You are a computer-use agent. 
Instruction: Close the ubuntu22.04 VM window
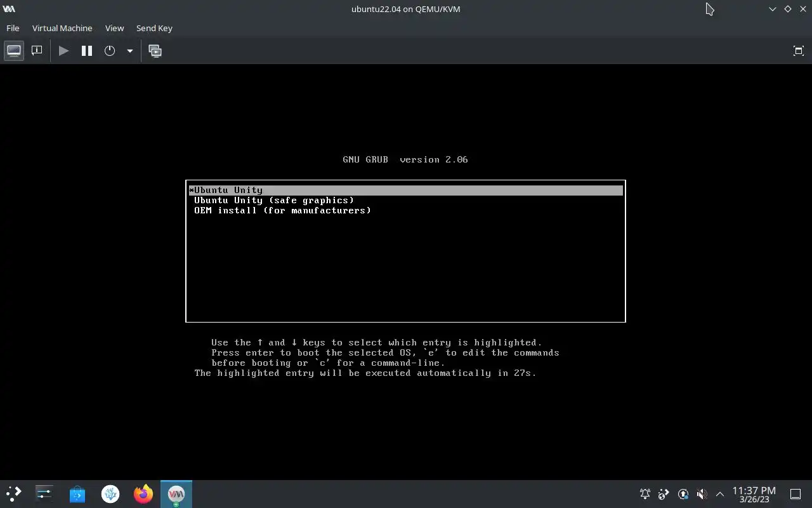[802, 9]
